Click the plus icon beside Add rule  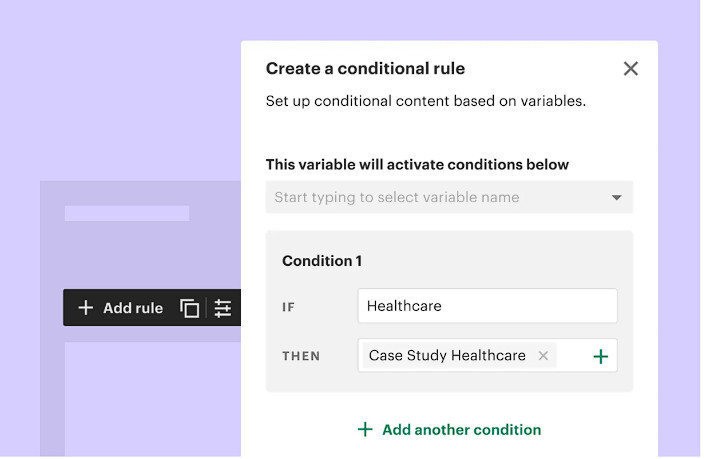[x=86, y=308]
